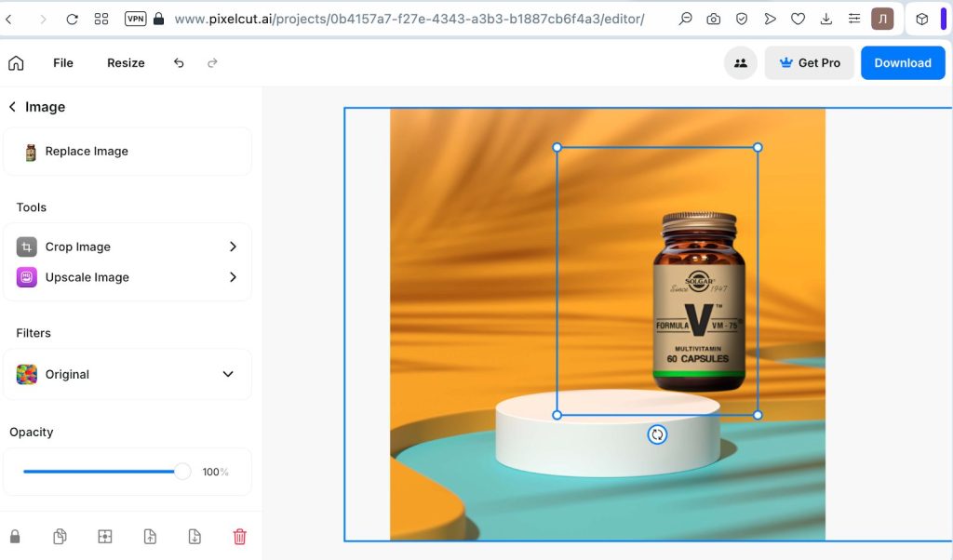
Task: Click the search-in-page magnifier icon
Action: (x=686, y=19)
